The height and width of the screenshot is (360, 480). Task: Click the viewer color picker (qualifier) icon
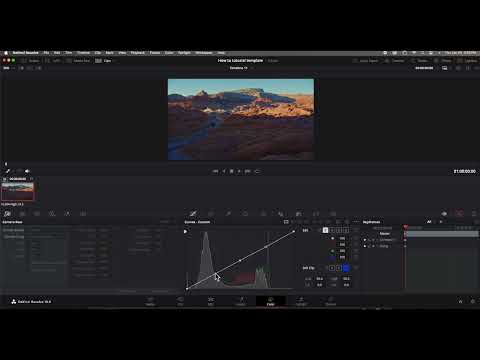(8, 171)
